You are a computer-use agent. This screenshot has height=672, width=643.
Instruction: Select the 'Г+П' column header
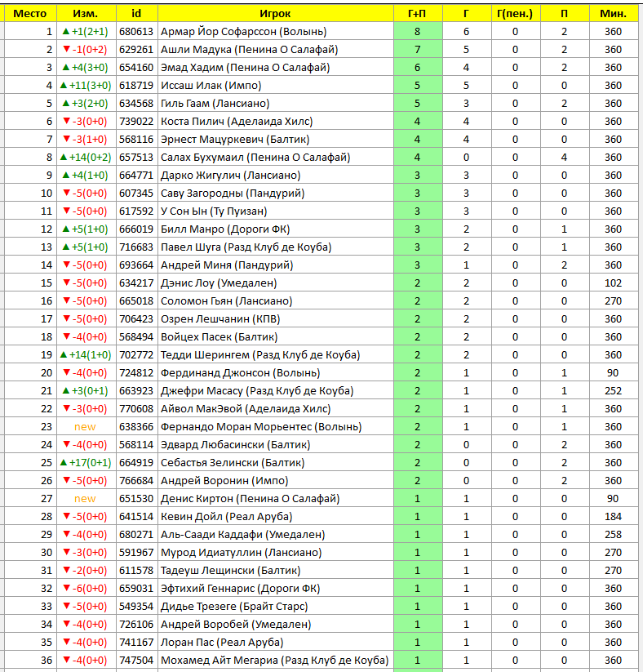418,13
